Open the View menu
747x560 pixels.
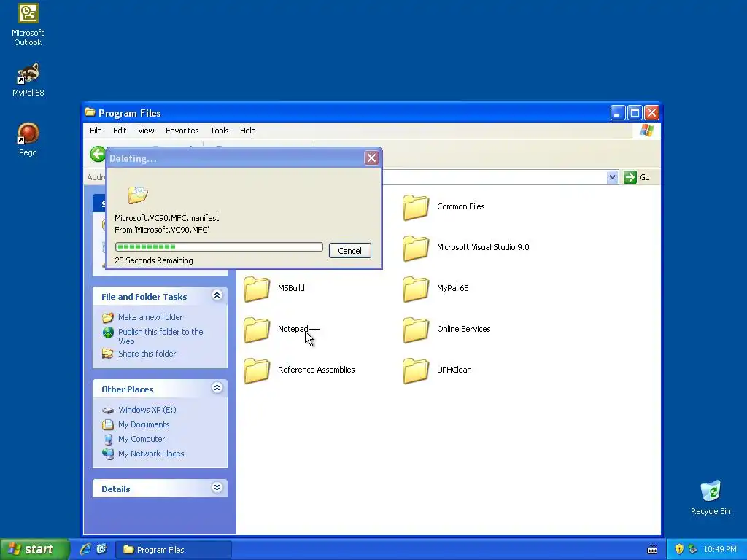[146, 131]
